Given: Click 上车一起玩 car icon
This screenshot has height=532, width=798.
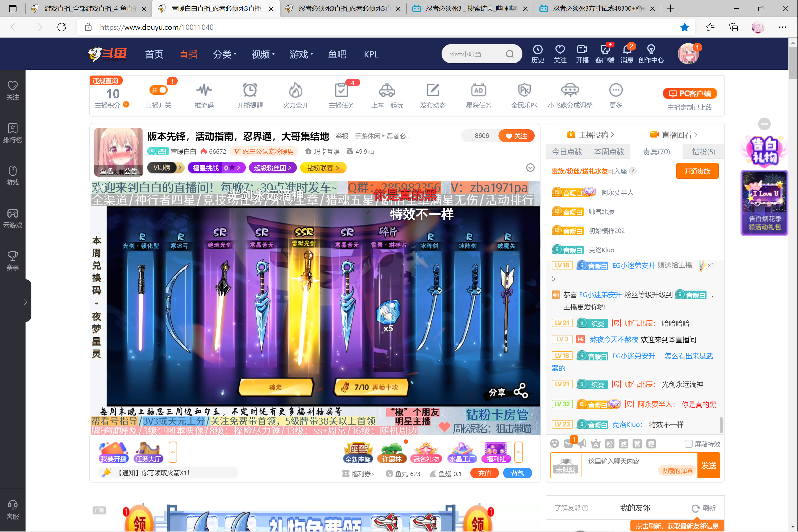Looking at the screenshot, I should click(387, 90).
